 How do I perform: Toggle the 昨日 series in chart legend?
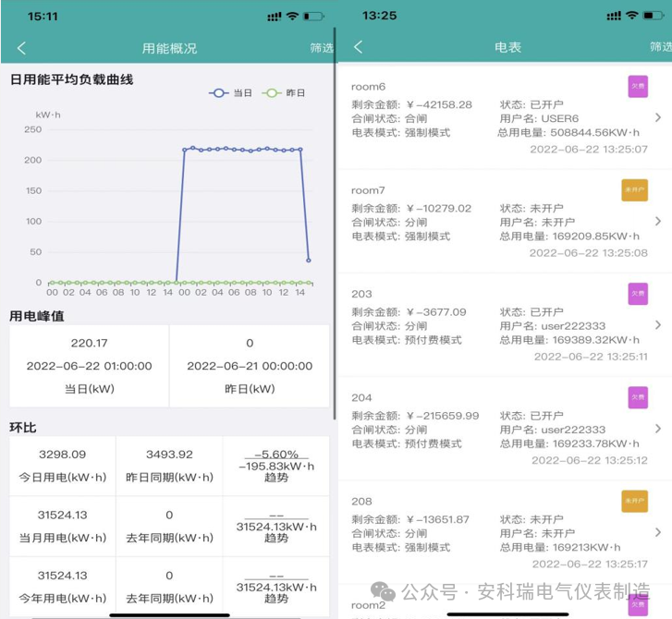284,93
